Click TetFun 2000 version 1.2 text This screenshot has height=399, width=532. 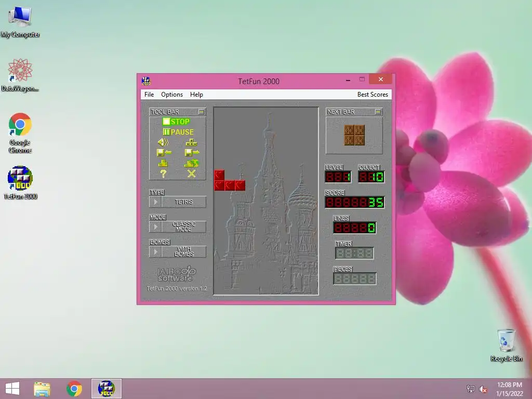coord(177,288)
